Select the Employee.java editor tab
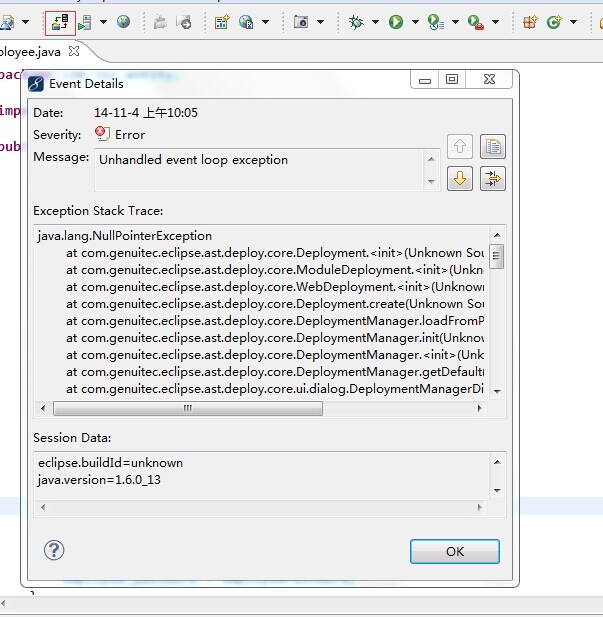The image size is (603, 617). [x=30, y=52]
